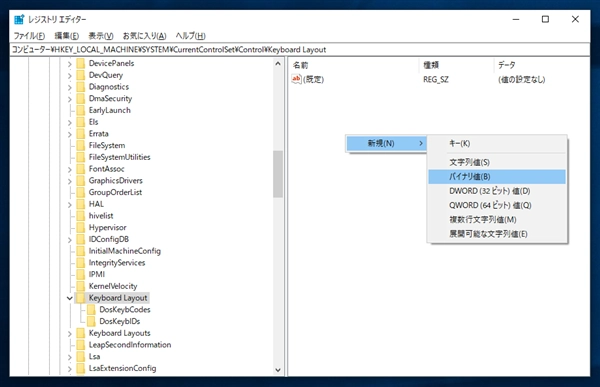Image resolution: width=600 pixels, height=387 pixels.
Task: Open the お気に入り(A) menu
Action: 144,36
